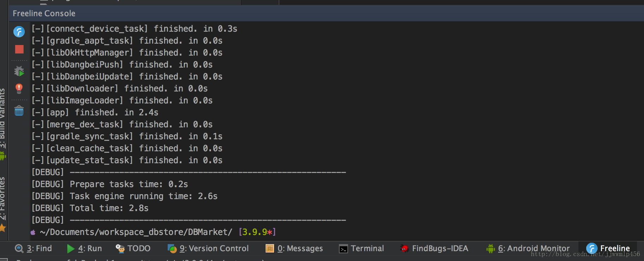This screenshot has height=261, width=644.
Task: Click the connect_device_task finished line
Action: (x=134, y=29)
